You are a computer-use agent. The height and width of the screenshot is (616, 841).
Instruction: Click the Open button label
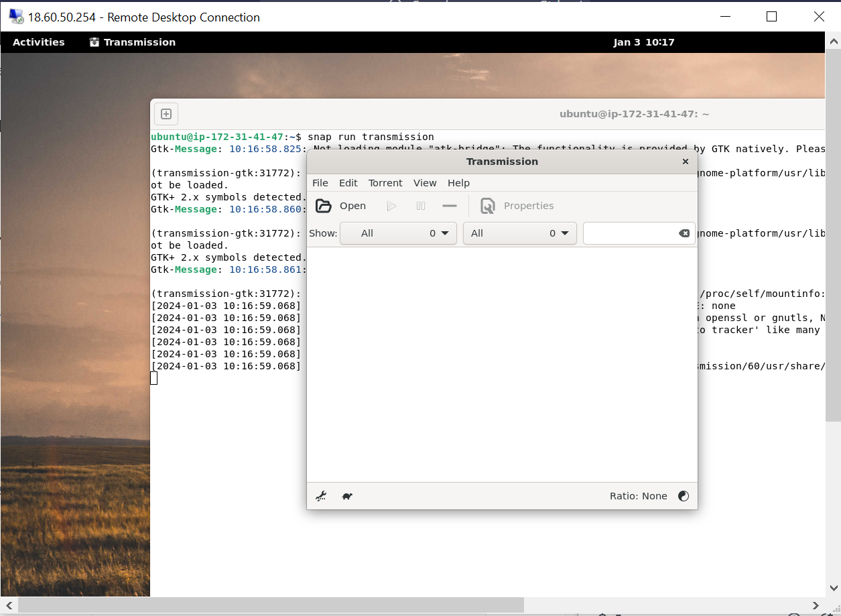[353, 206]
